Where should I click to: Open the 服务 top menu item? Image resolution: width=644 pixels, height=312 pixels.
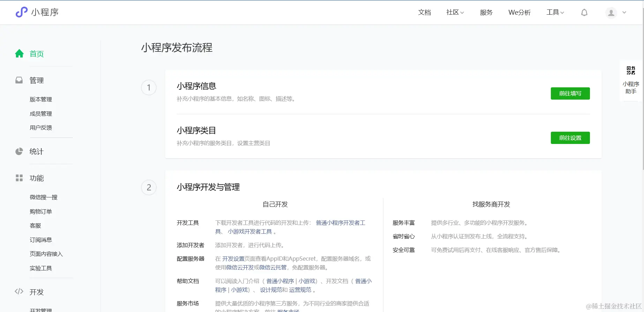click(x=486, y=13)
